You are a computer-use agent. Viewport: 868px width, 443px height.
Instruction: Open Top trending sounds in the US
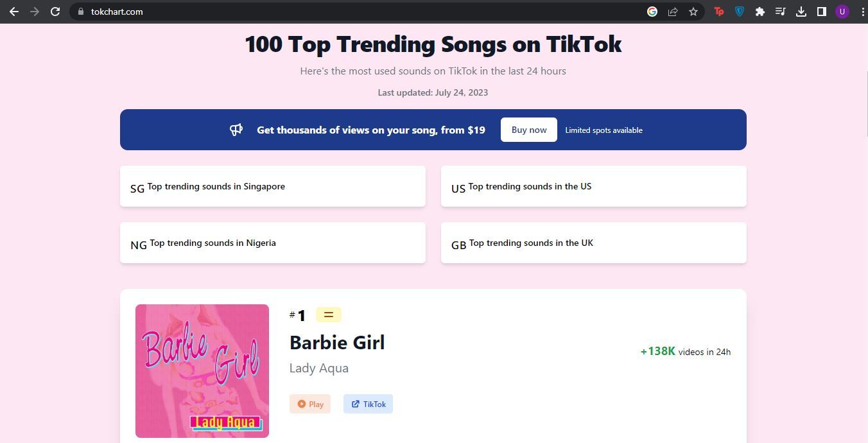593,186
